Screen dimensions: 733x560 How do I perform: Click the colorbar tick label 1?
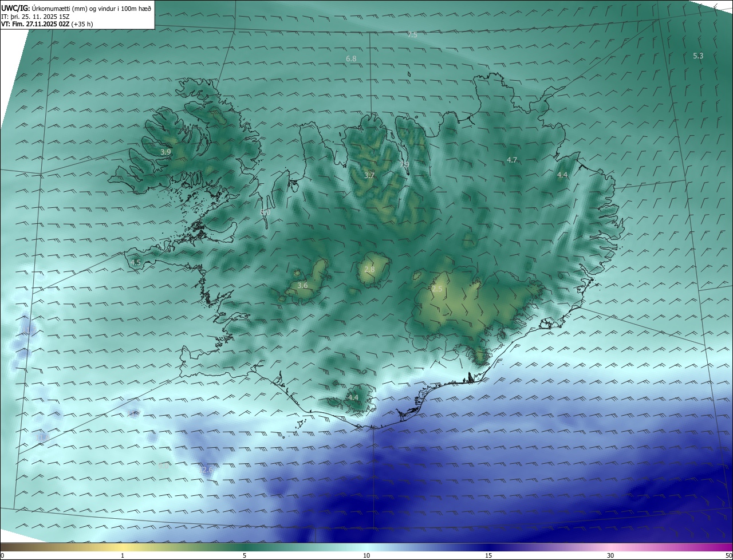pyautogui.click(x=123, y=555)
